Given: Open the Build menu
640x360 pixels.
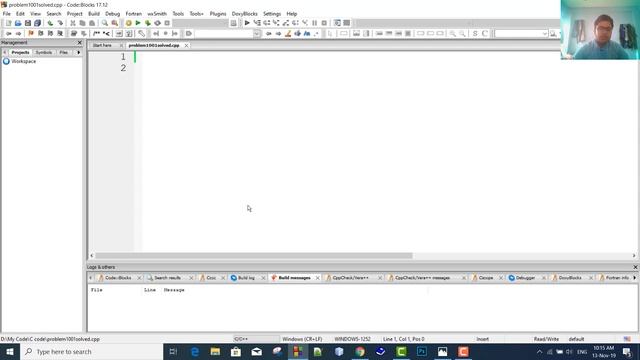Looking at the screenshot, I should (x=94, y=14).
